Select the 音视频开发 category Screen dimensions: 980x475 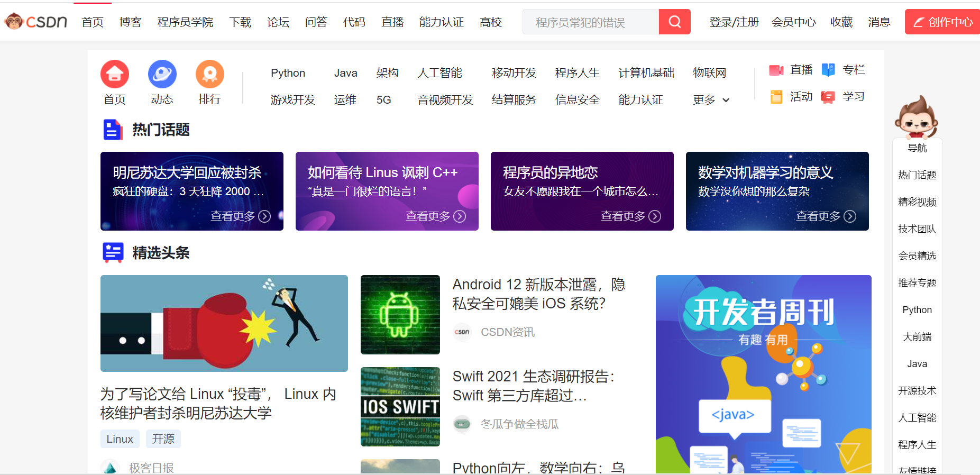(x=445, y=100)
